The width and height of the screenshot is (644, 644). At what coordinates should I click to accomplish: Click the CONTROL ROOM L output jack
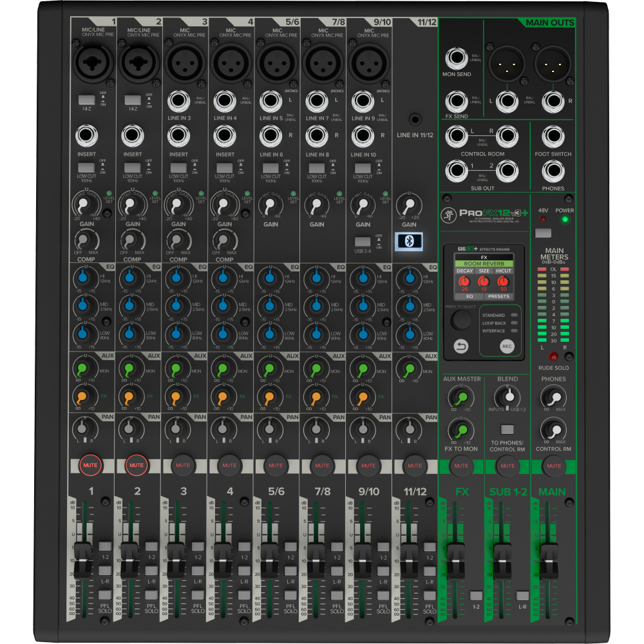click(x=457, y=137)
